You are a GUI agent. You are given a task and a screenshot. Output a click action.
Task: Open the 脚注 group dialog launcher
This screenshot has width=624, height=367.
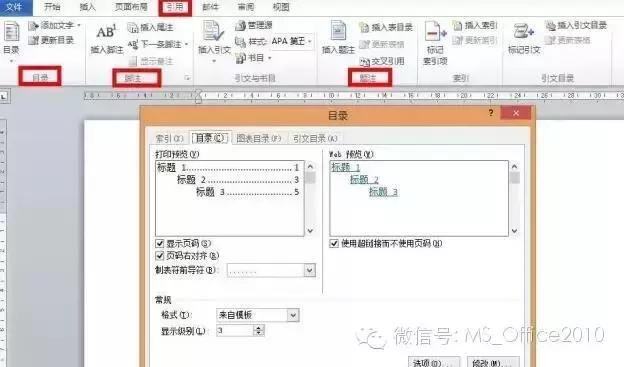(x=187, y=78)
